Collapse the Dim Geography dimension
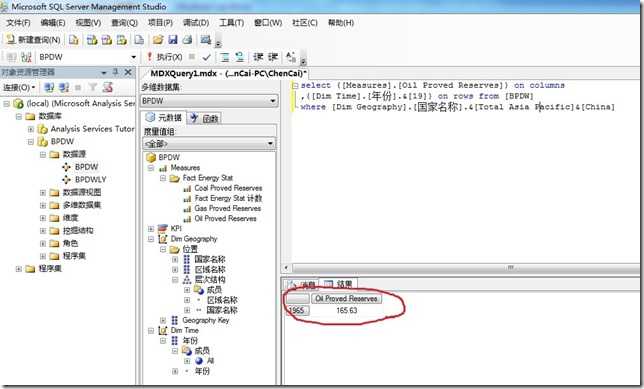644x389 pixels. click(x=151, y=239)
